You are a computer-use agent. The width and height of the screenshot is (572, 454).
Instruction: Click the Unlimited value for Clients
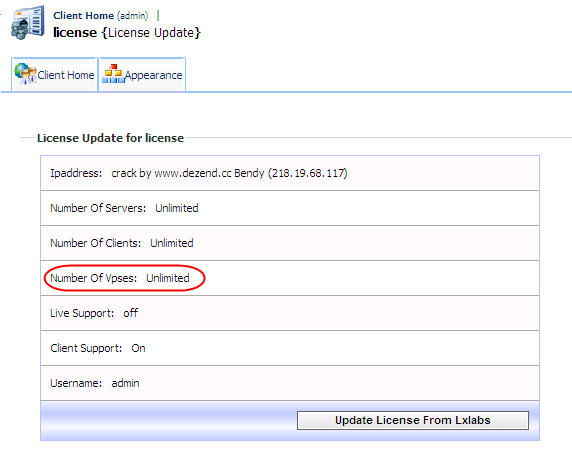(172, 243)
